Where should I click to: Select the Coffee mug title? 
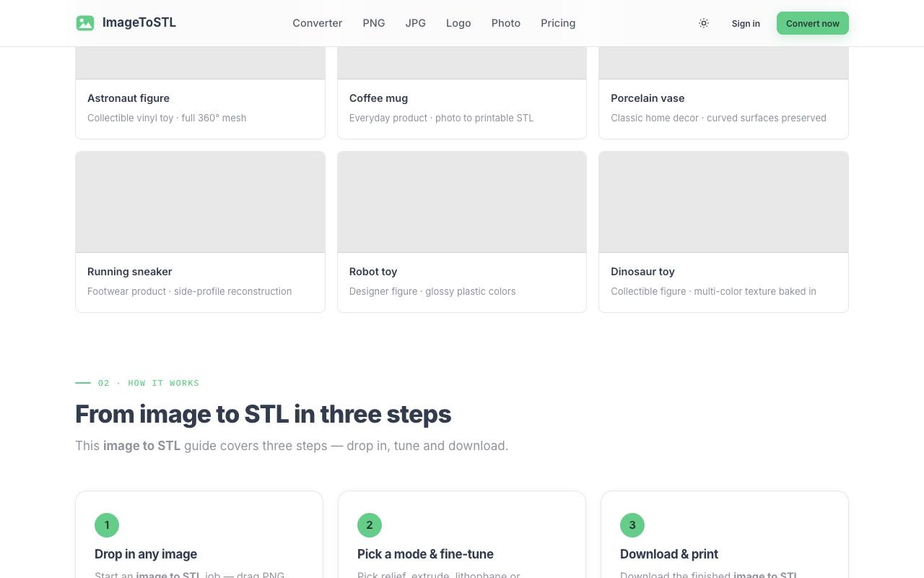coord(378,98)
